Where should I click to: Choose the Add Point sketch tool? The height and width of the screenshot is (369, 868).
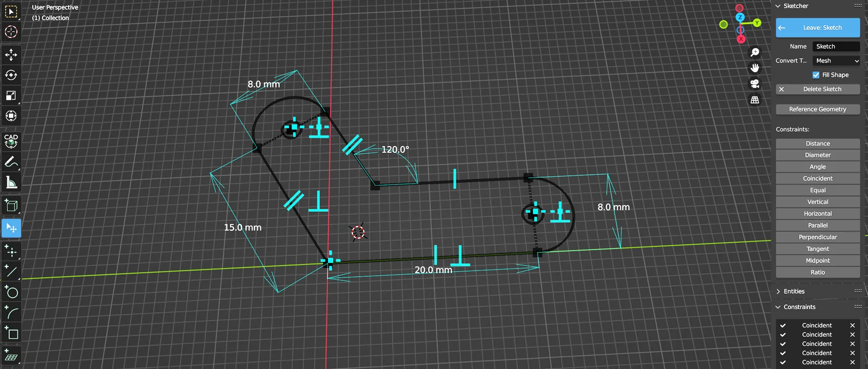click(x=11, y=251)
